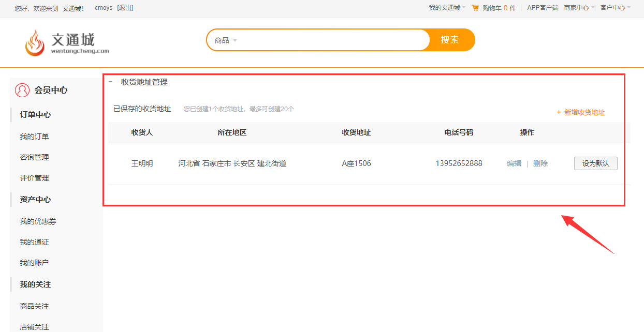The height and width of the screenshot is (332, 644).
Task: Click the cmoys username link
Action: click(x=104, y=8)
